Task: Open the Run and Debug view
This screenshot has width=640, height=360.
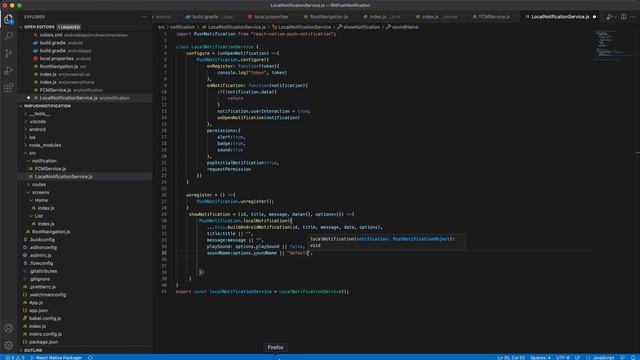Action: [9, 71]
